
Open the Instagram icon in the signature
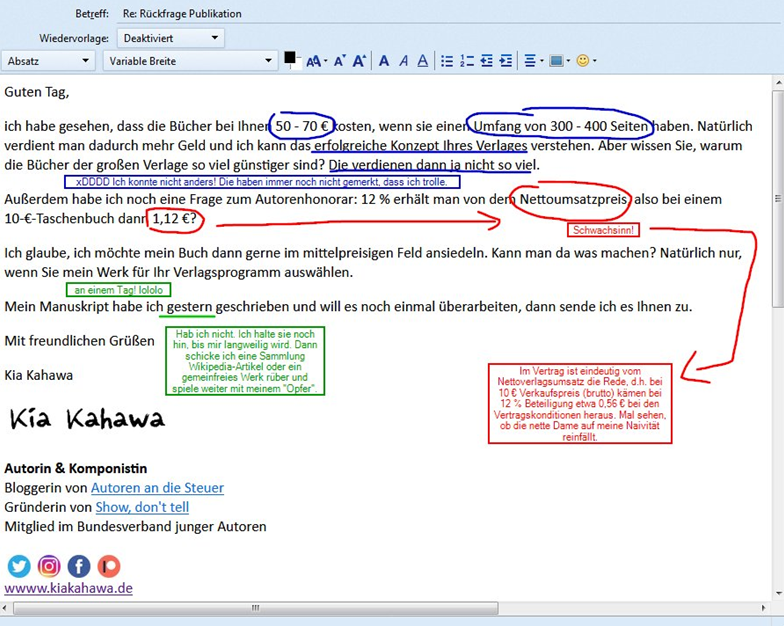click(x=49, y=566)
